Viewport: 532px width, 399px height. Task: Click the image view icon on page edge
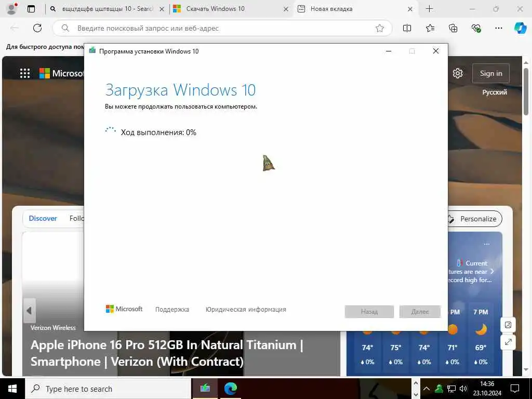click(508, 325)
